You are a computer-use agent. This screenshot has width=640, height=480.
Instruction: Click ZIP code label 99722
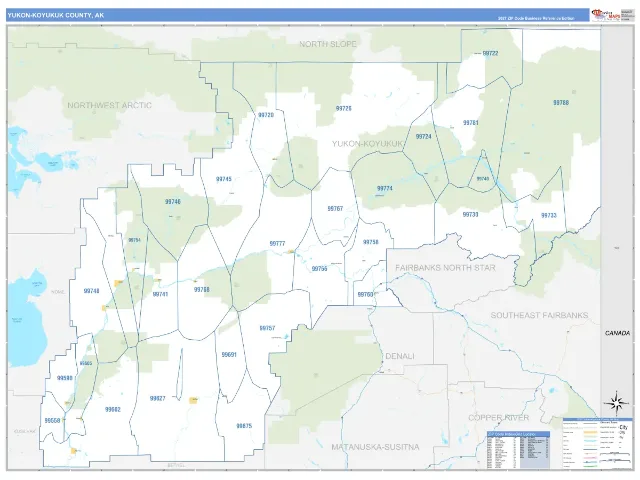click(490, 53)
